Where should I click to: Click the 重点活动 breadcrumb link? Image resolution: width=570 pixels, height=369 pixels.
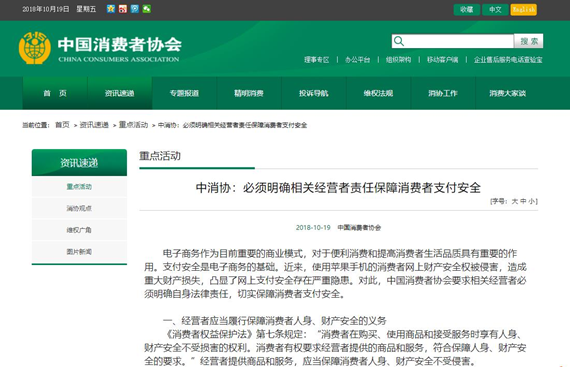(x=133, y=125)
